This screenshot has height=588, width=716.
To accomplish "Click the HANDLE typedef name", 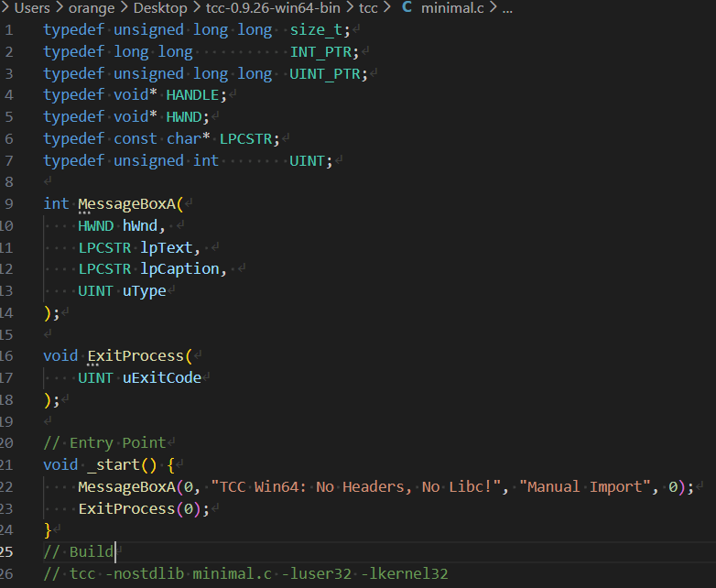I will coord(192,94).
